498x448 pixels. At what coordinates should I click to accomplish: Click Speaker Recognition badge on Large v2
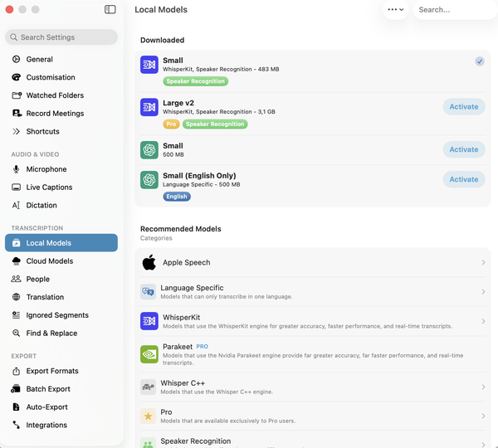point(215,124)
